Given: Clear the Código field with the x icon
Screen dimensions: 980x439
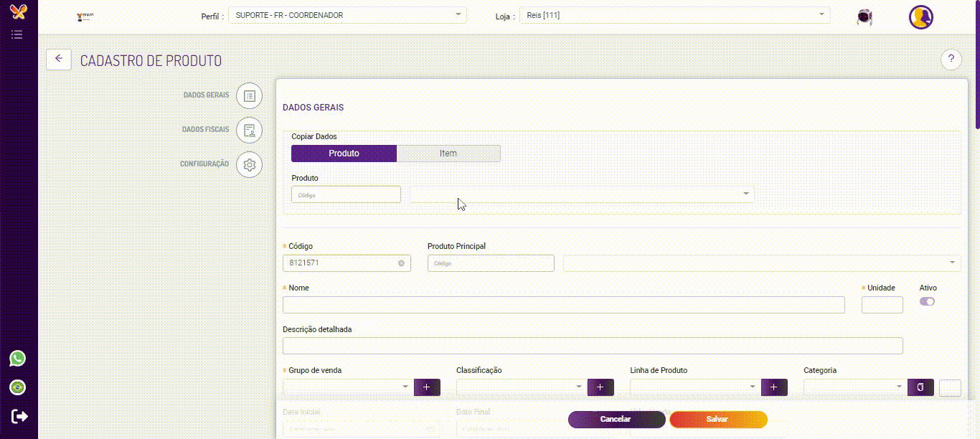Looking at the screenshot, I should (402, 263).
